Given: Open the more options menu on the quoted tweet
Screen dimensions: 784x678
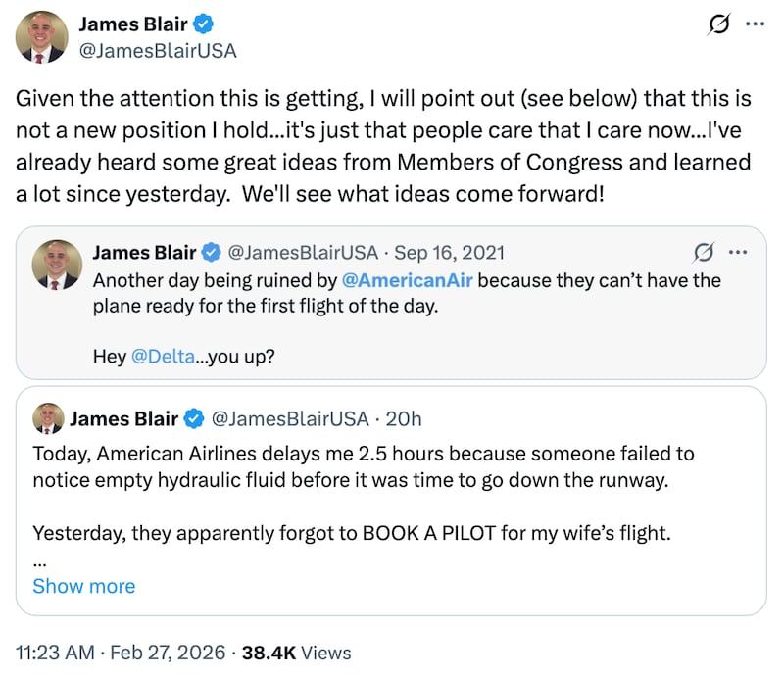Looking at the screenshot, I should (x=737, y=253).
